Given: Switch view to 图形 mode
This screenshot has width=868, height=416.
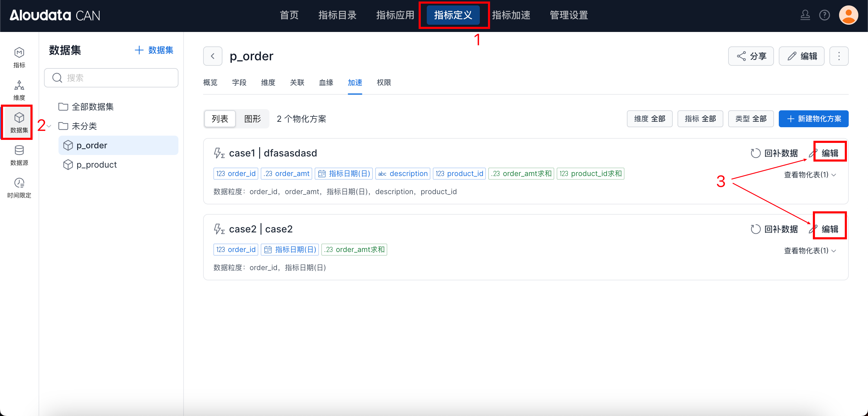Looking at the screenshot, I should [x=252, y=119].
